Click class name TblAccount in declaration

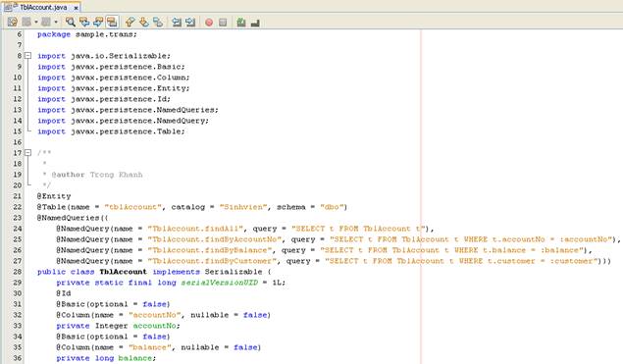[123, 272]
